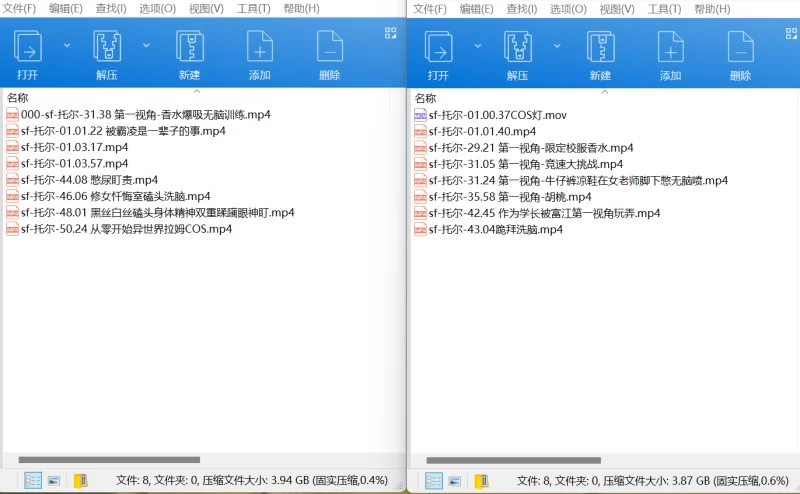Click the 解压 (Extract) icon in left window

[x=107, y=46]
